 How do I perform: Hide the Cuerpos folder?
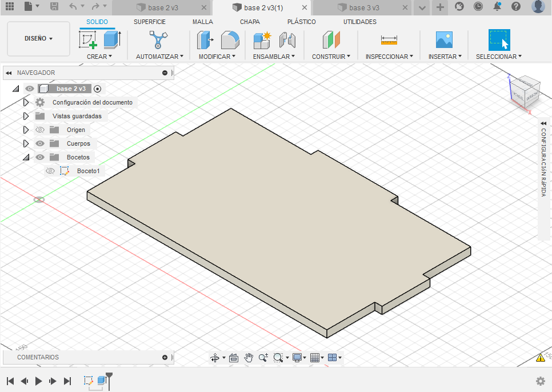point(40,143)
